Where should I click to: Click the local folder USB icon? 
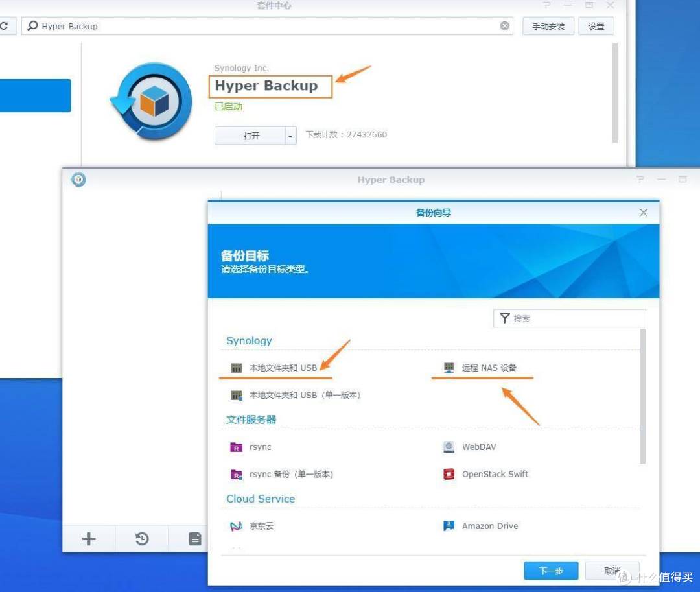coord(236,368)
